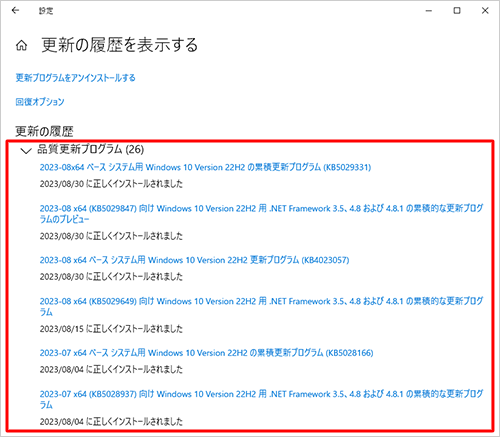The height and width of the screenshot is (437, 500).
Task: Select the 2023/08/15 install status text
Action: [111, 329]
